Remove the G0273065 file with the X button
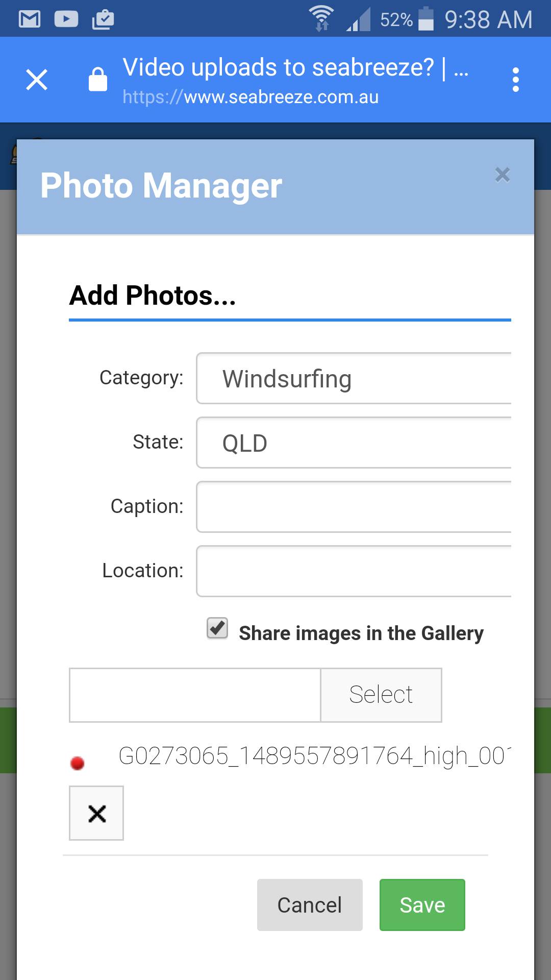Screen dimensions: 551x980 coord(96,813)
